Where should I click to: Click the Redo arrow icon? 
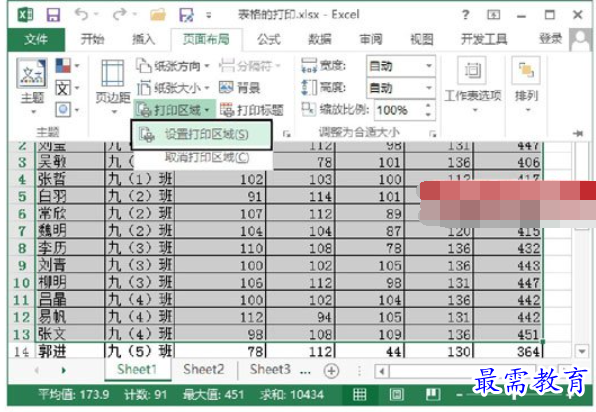[x=119, y=15]
